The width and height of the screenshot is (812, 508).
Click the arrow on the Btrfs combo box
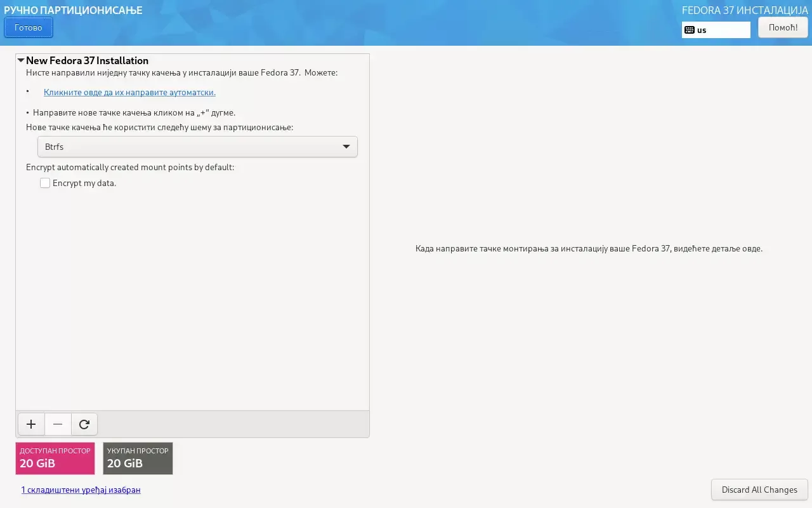(346, 147)
